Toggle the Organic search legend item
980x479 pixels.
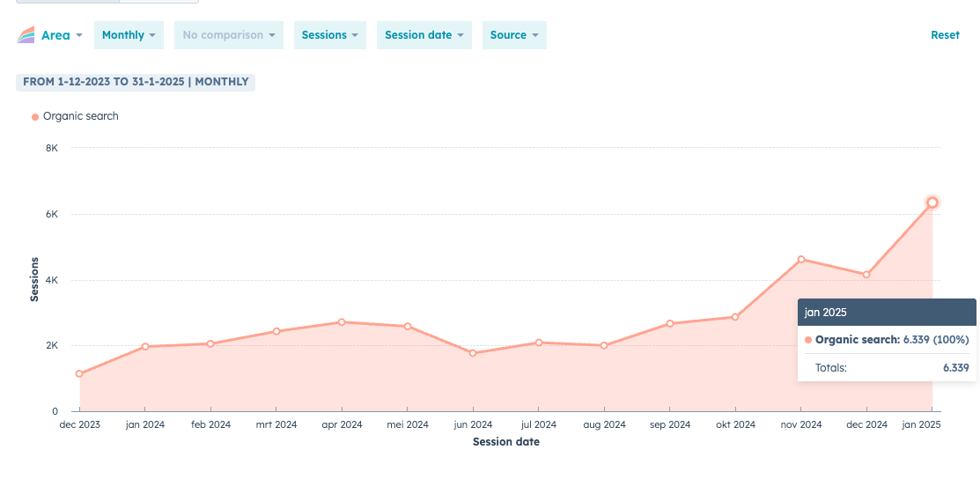pos(75,116)
